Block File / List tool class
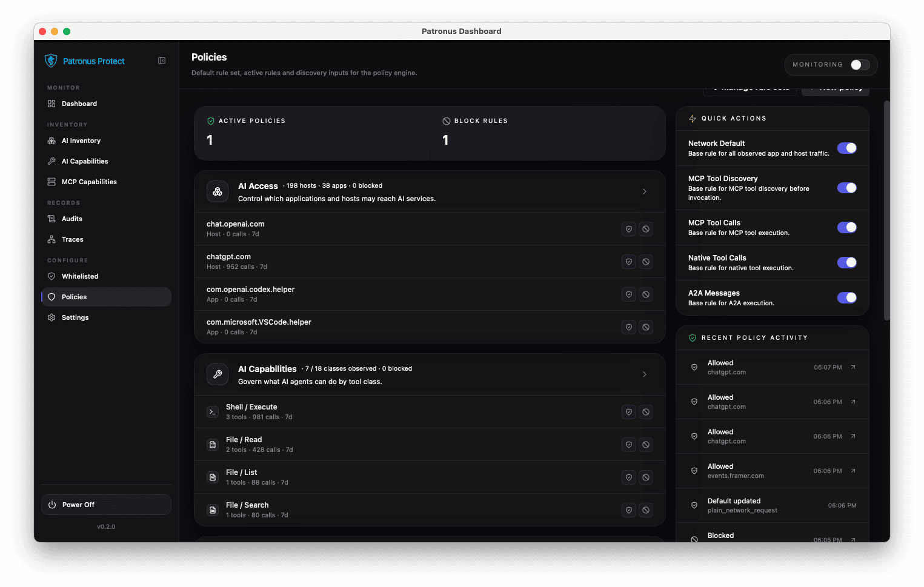 pyautogui.click(x=646, y=477)
